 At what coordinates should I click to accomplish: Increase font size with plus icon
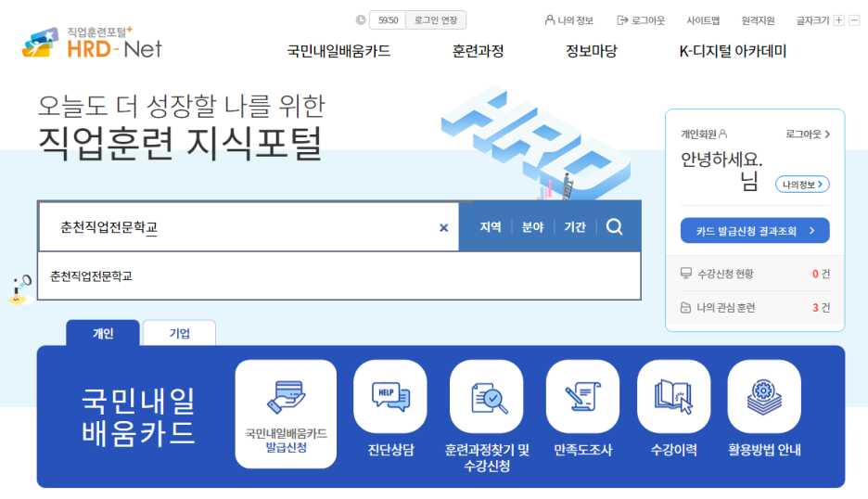tap(839, 20)
